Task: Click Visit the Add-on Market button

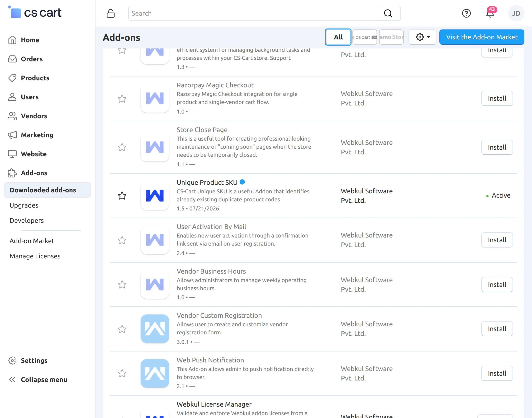Action: tap(482, 37)
